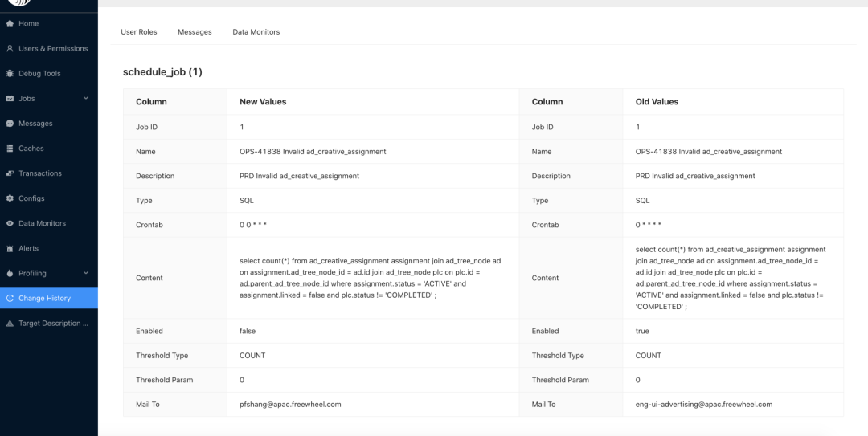Click the Messages chat bubble icon
Image resolution: width=868 pixels, height=436 pixels.
[x=10, y=124]
